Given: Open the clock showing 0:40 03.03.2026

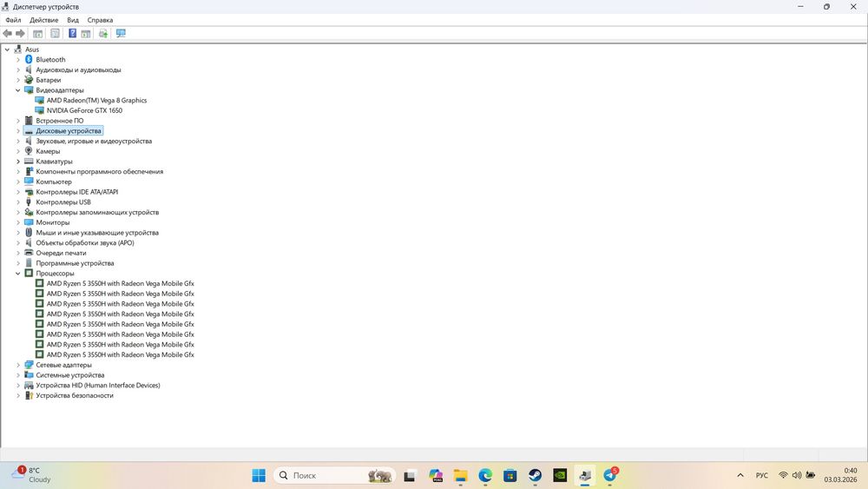Looking at the screenshot, I should tap(840, 475).
